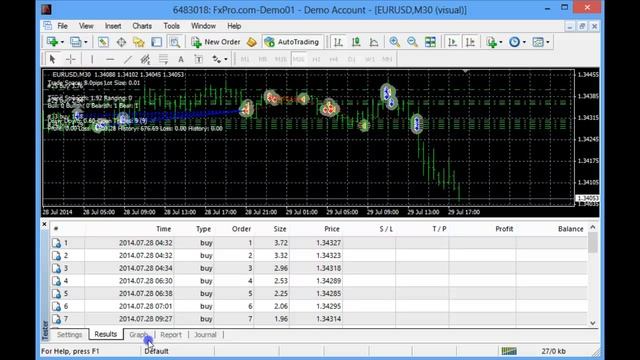Open the File menu
Viewport: 640px width, 360px height.
[x=62, y=26]
